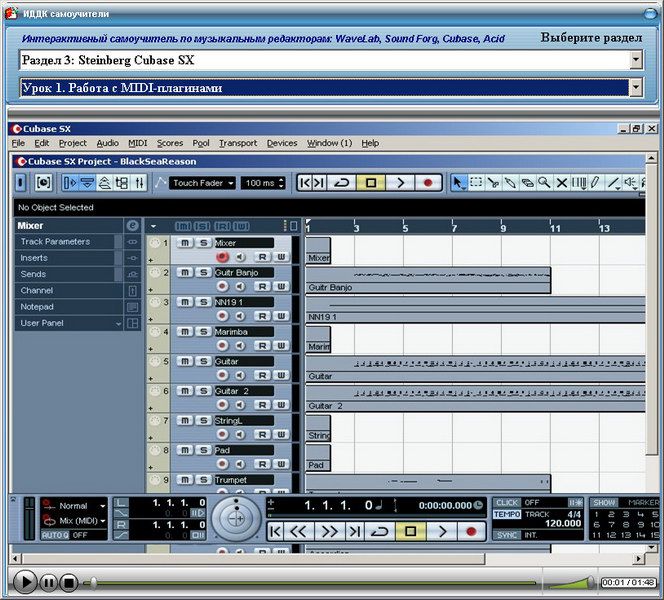Image resolution: width=664 pixels, height=600 pixels.
Task: Open Track Parameters in the inspector
Action: [x=55, y=242]
